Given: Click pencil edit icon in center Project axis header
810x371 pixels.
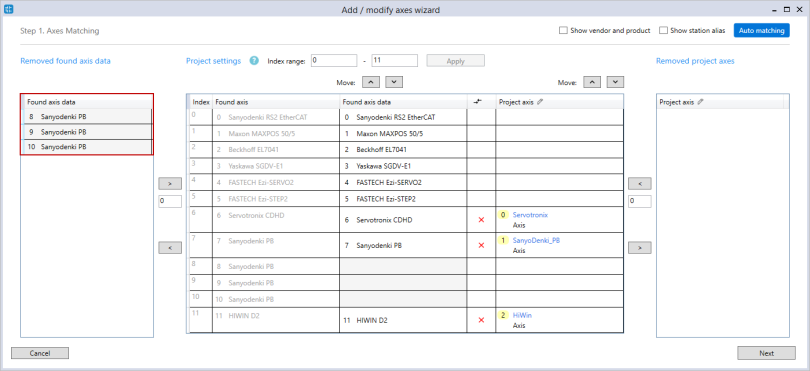Looking at the screenshot, I should tap(540, 102).
